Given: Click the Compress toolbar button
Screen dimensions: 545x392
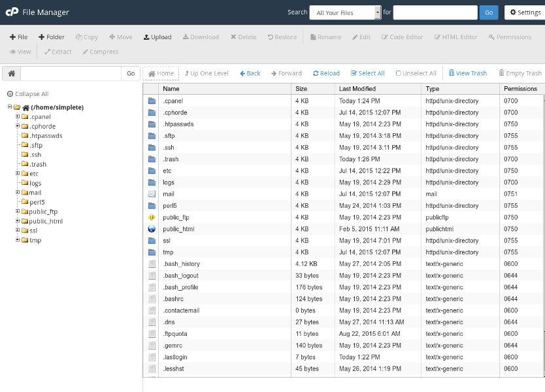Looking at the screenshot, I should (x=101, y=52).
